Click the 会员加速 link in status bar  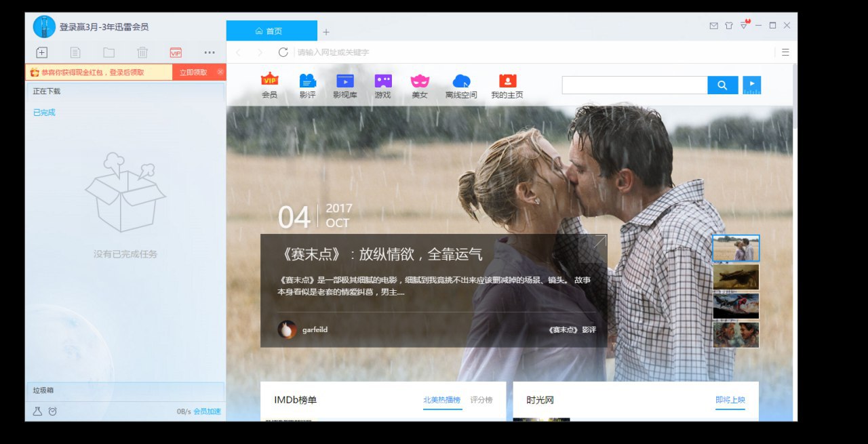(x=207, y=411)
